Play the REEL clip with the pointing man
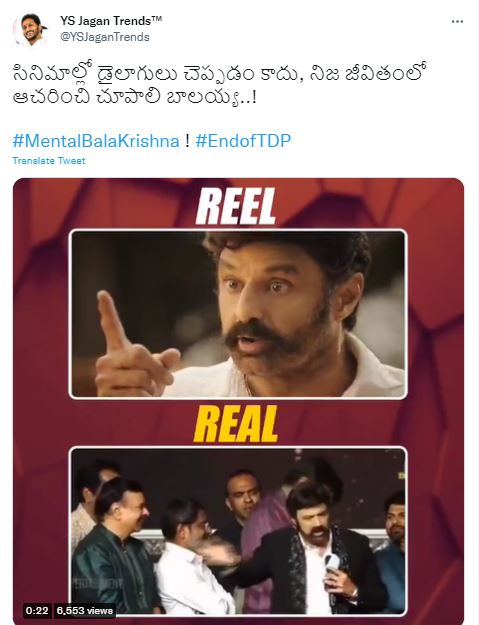The image size is (479, 625). click(x=238, y=314)
